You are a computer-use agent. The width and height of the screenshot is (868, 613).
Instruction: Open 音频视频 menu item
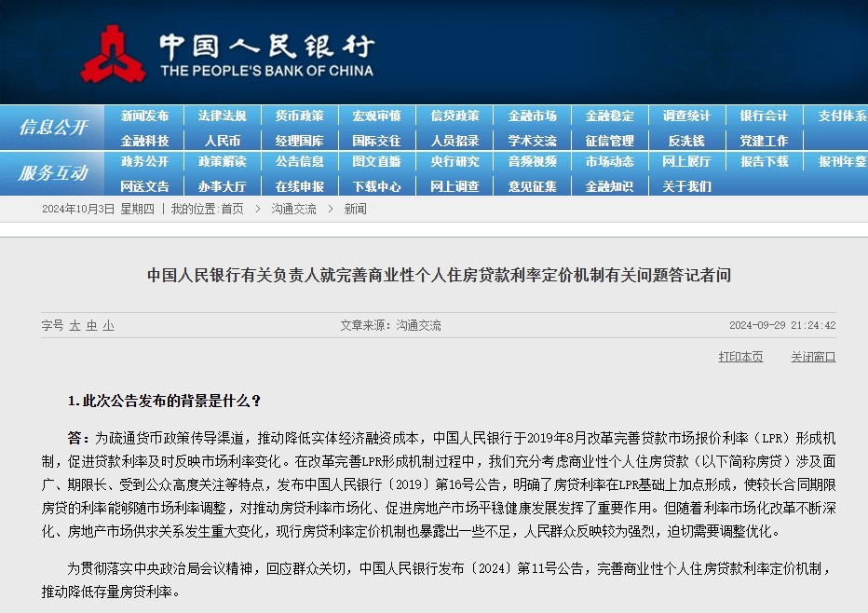(x=532, y=161)
